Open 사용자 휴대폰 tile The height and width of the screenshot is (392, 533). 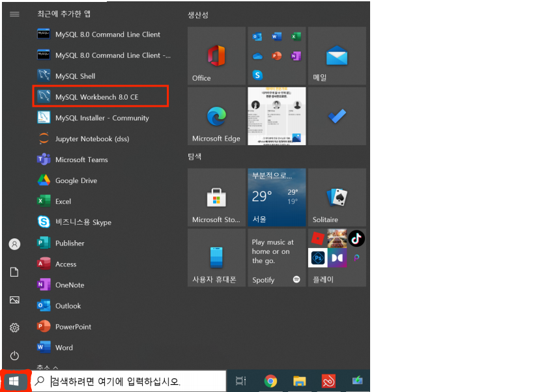point(216,257)
